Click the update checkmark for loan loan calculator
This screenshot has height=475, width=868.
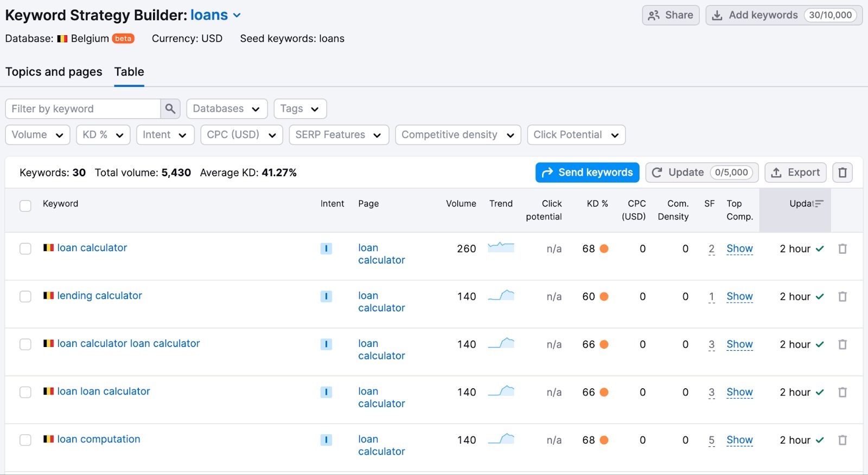(820, 392)
